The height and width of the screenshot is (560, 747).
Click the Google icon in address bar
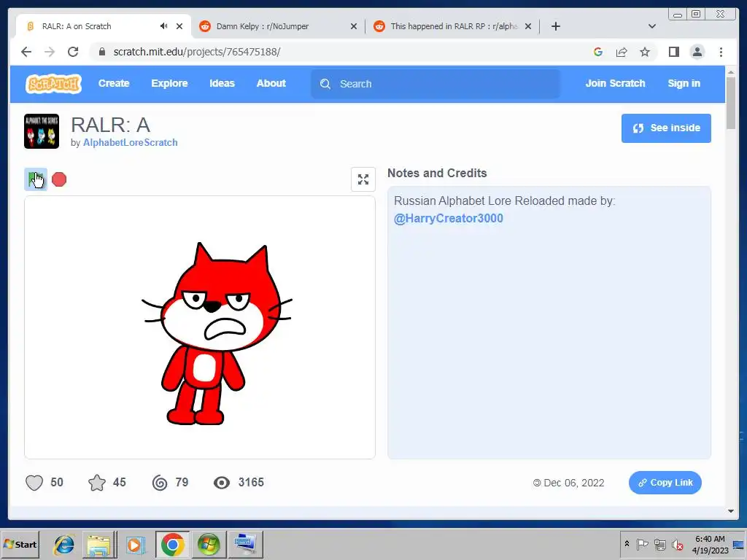click(598, 52)
